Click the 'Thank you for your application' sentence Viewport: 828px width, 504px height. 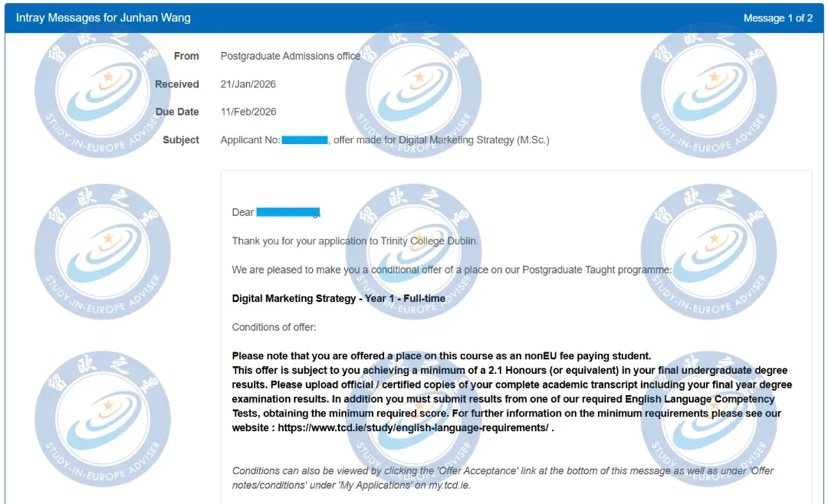355,241
